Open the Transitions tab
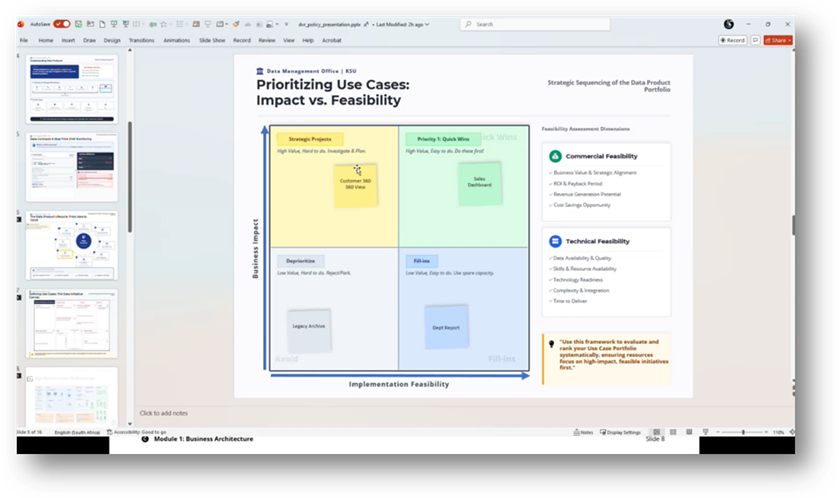 (141, 40)
